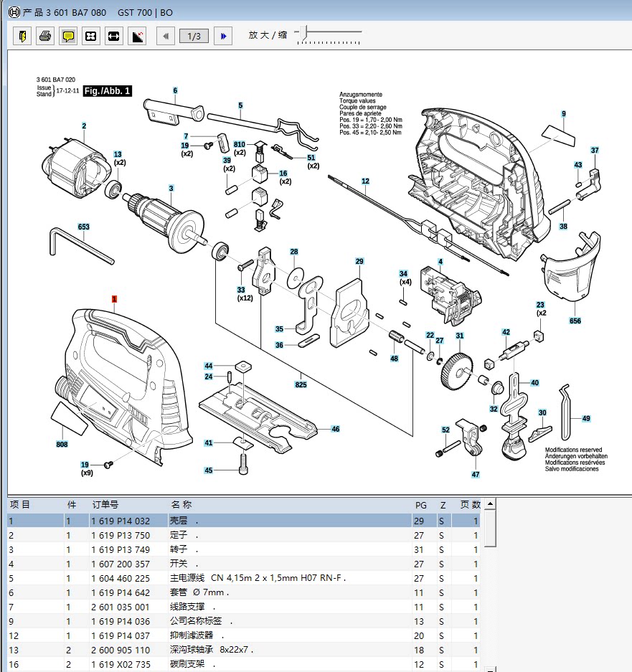Select the 深沟球轴承 8x22x7 row
632x672 pixels.
tap(243, 650)
